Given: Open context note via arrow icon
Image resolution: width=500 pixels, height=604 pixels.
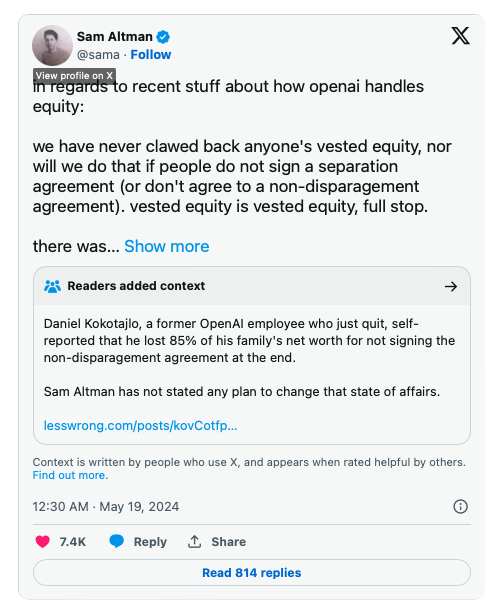Looking at the screenshot, I should point(451,286).
